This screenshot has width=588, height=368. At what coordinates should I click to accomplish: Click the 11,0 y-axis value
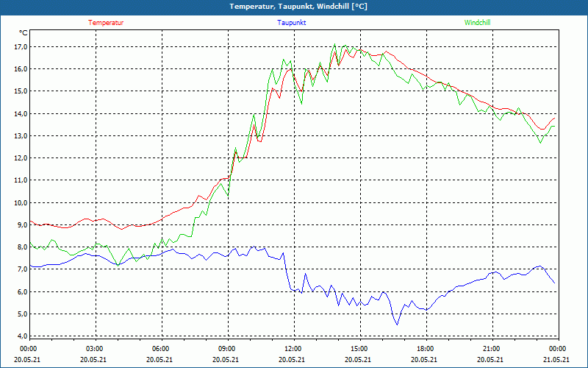21,180
